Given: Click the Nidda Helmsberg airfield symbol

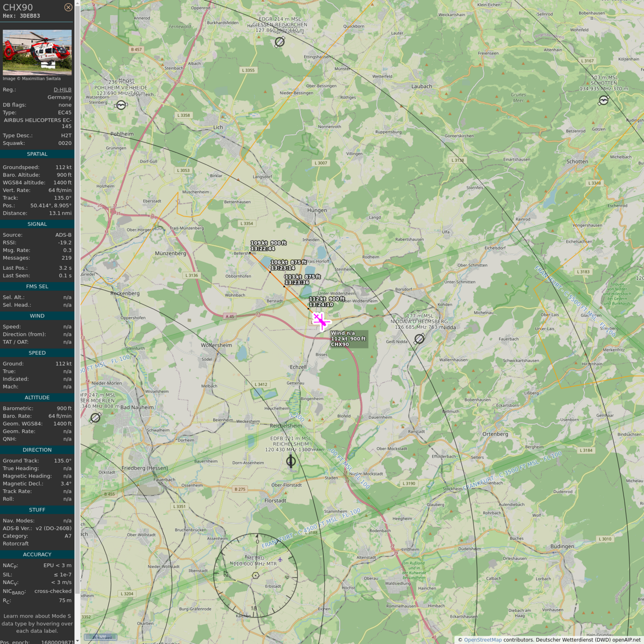Looking at the screenshot, I should click(419, 339).
